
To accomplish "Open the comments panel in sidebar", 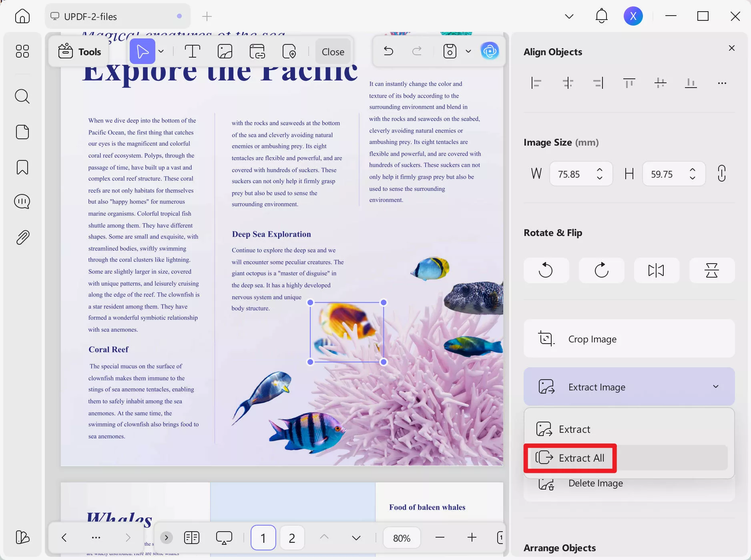I will tap(22, 201).
